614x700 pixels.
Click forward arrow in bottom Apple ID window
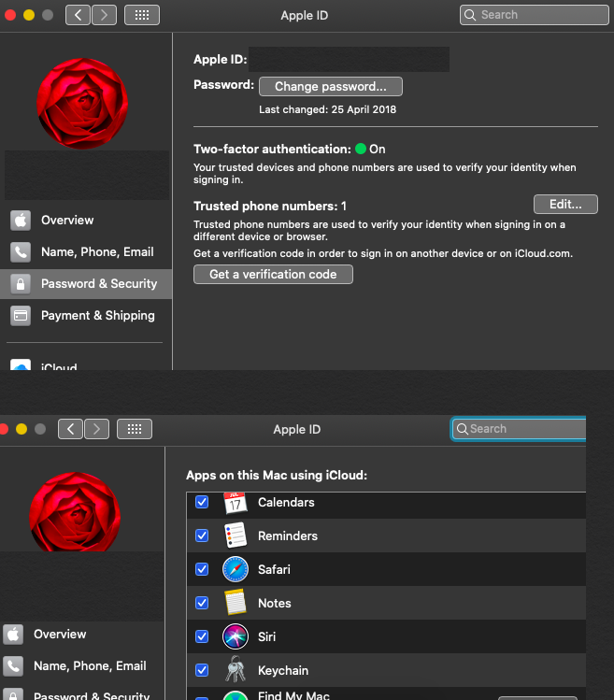point(96,429)
